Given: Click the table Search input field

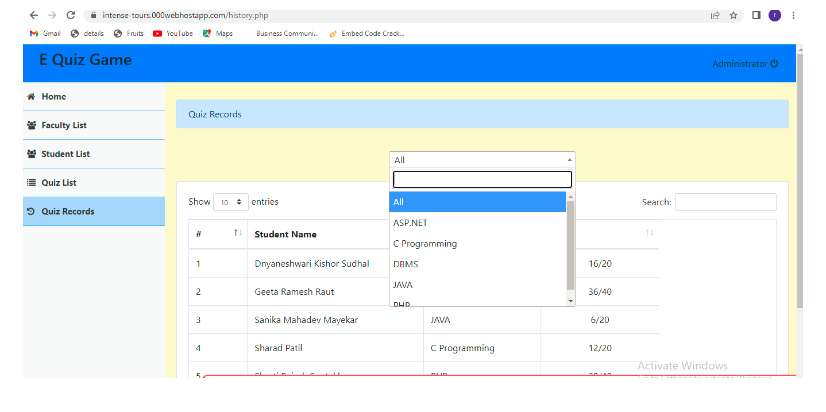Looking at the screenshot, I should [725, 202].
